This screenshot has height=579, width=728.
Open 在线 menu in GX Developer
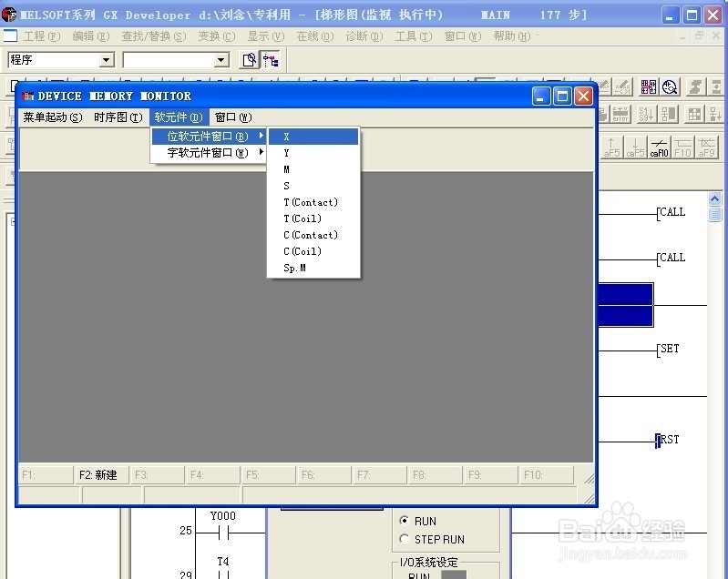pyautogui.click(x=314, y=36)
